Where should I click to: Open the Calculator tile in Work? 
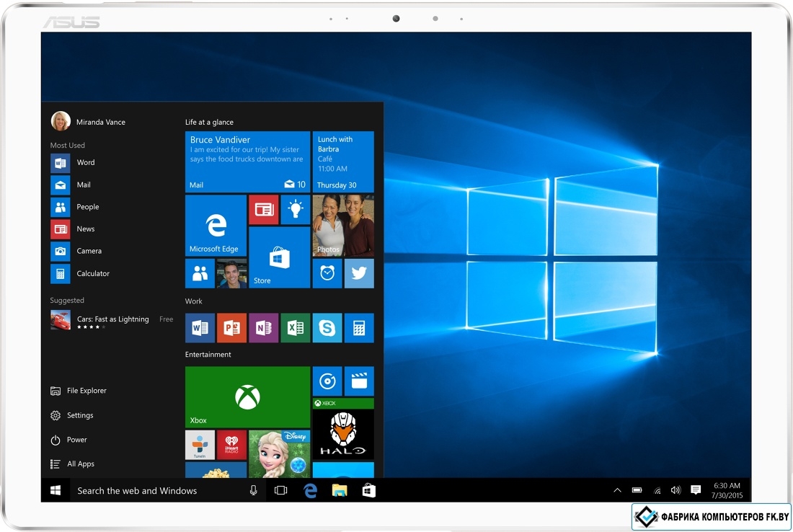[359, 328]
